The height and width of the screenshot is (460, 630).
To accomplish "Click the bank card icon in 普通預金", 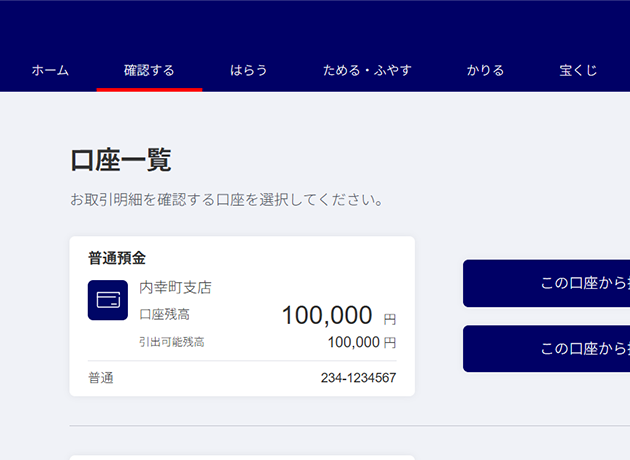I will 108,300.
